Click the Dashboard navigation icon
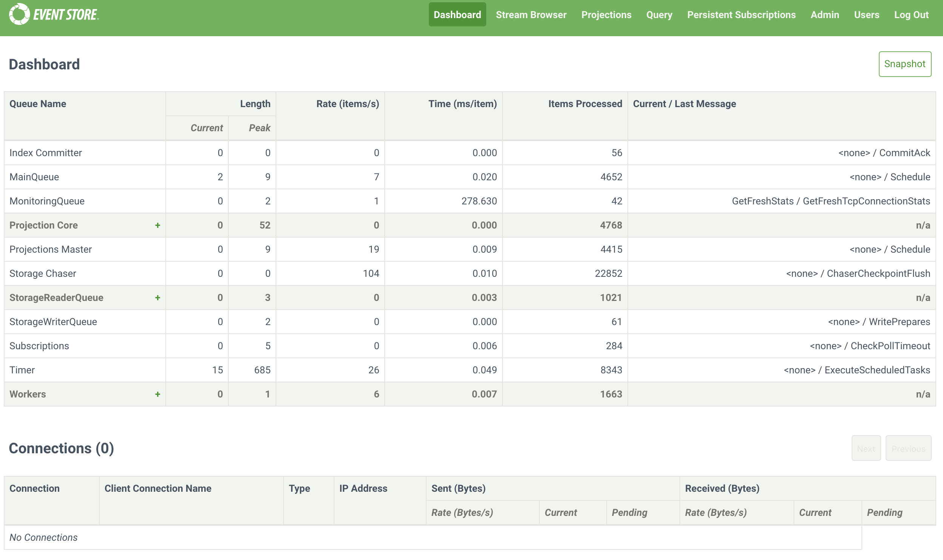 [x=457, y=14]
